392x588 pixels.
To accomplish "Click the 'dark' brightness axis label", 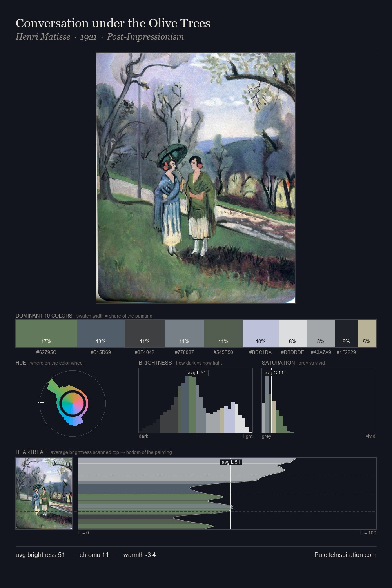I will [x=143, y=436].
